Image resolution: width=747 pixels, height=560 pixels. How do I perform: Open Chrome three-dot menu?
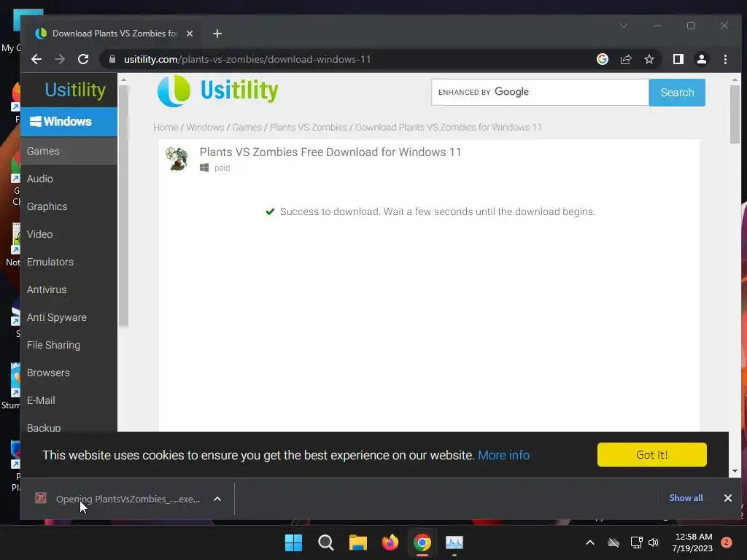725,59
